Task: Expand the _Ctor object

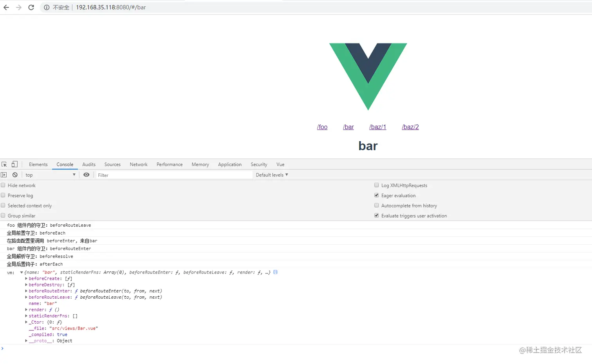Action: click(x=26, y=322)
